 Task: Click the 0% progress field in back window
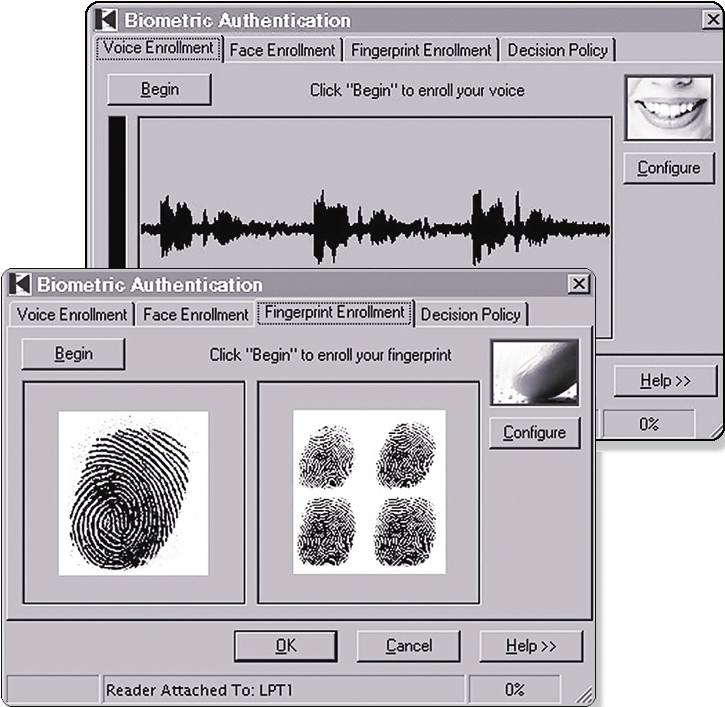649,424
